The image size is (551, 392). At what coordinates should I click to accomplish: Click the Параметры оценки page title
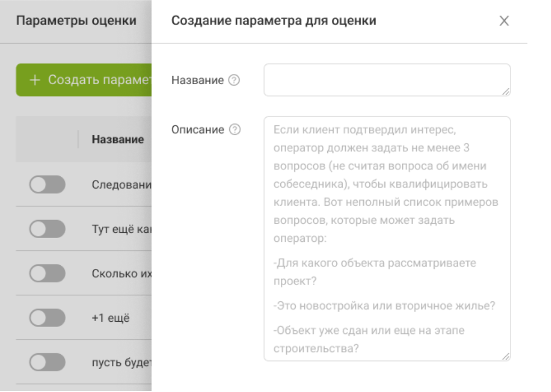(x=76, y=21)
